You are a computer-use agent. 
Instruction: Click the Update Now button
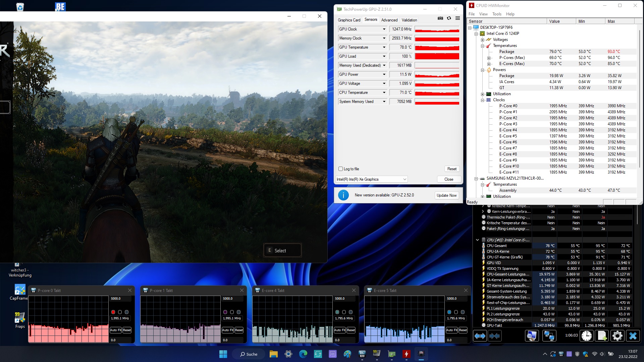[x=446, y=195]
